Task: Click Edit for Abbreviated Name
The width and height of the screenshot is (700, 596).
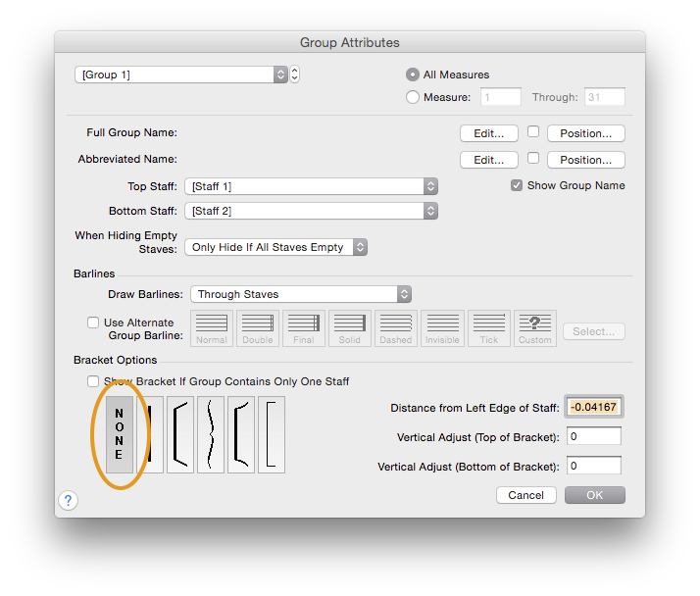Action: coord(489,160)
